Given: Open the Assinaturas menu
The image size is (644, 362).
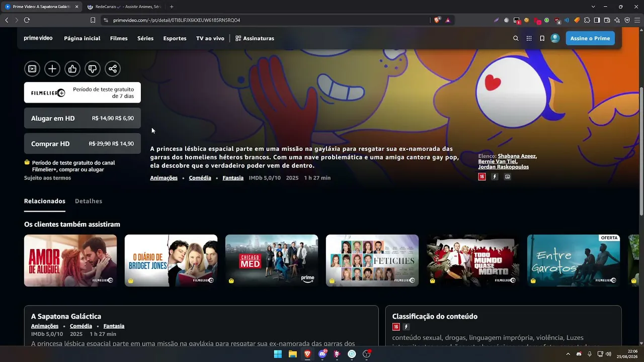Looking at the screenshot, I should (255, 38).
